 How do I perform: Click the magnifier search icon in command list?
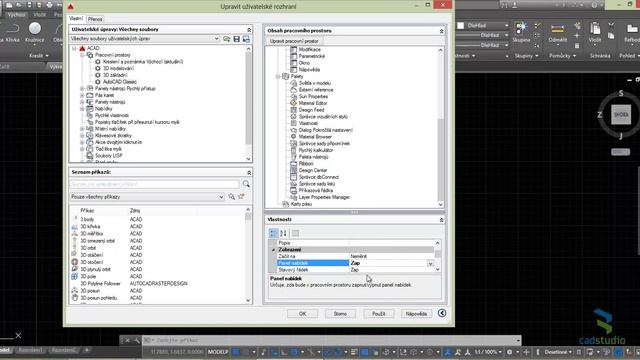[x=246, y=184]
